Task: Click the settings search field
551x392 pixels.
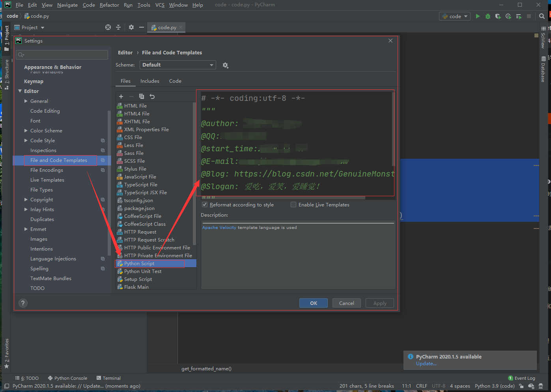Action: (x=62, y=55)
